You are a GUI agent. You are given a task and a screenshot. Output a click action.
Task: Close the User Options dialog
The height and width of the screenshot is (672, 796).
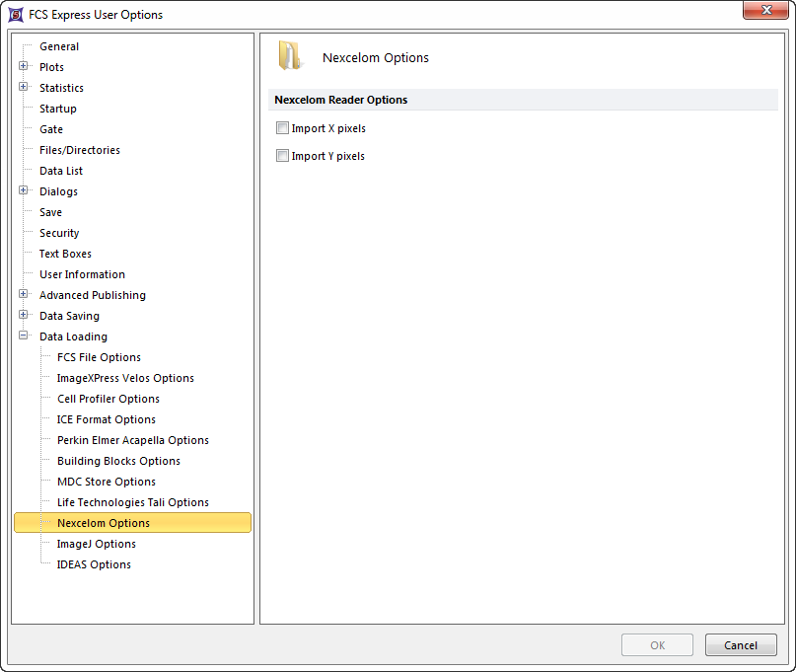pos(766,10)
